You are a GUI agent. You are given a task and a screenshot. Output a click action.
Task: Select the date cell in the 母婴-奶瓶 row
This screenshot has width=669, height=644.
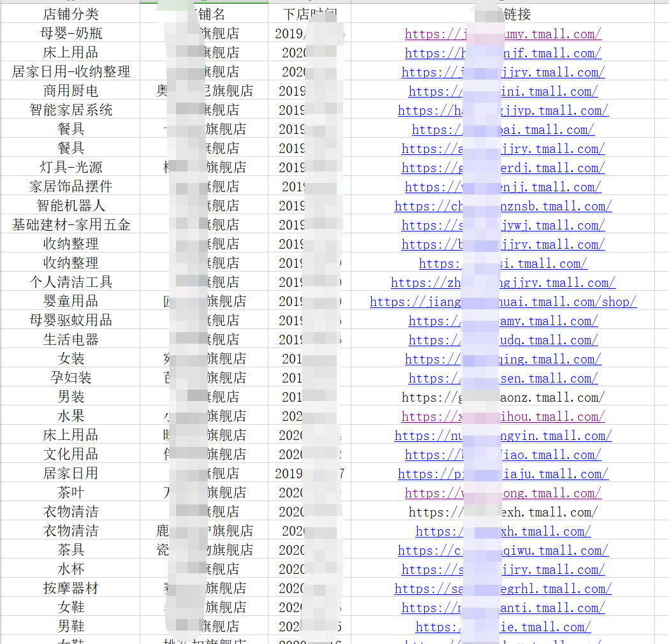(309, 33)
